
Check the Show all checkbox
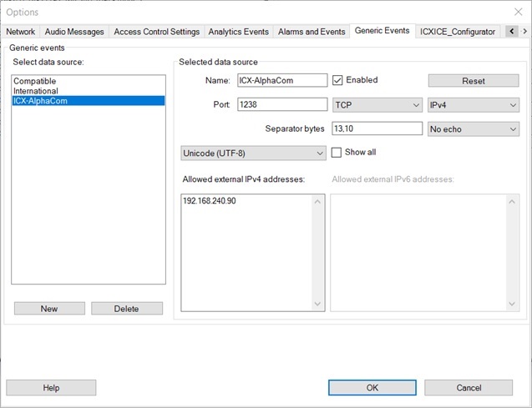[x=337, y=153]
